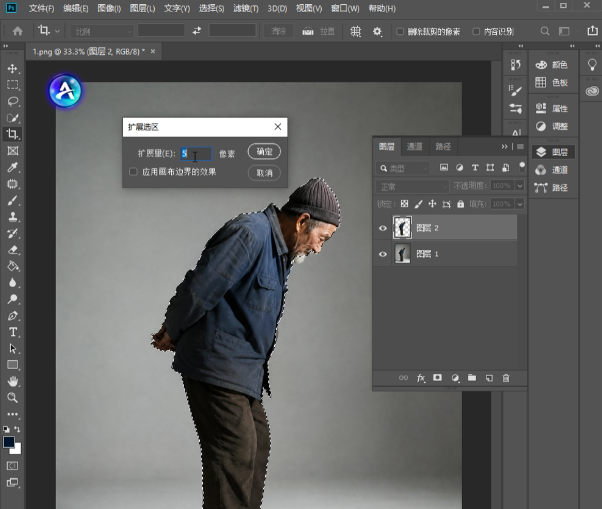Switch to the 通道 tab
Viewport: 602px width, 509px height.
click(414, 146)
